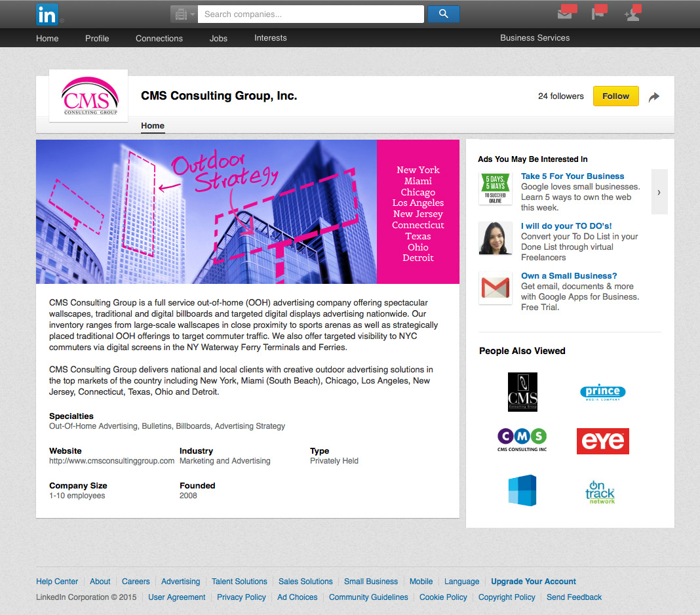Click the People Also Viewed heading

522,351
